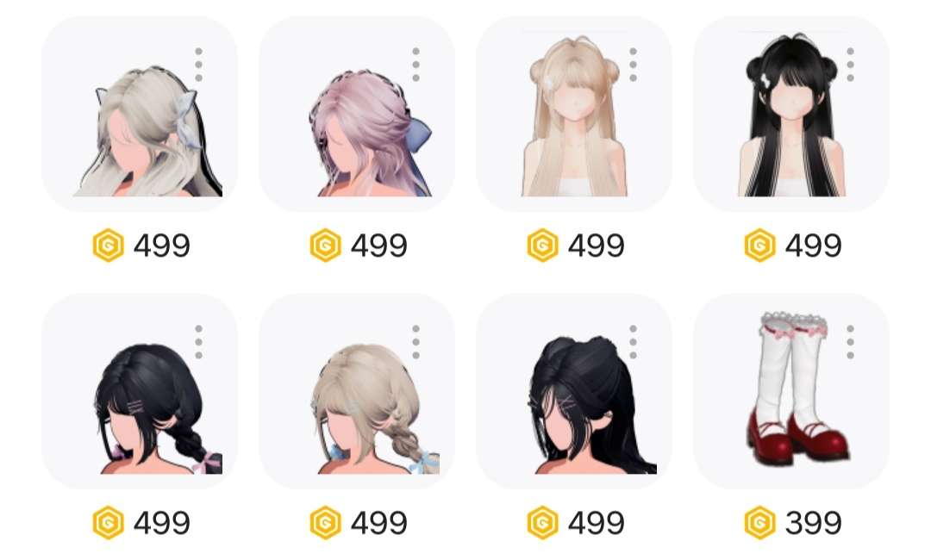Viewport: 931px width, 560px height.
Task: Open three-dot menu on black ponytail hairstyle
Action: (633, 342)
